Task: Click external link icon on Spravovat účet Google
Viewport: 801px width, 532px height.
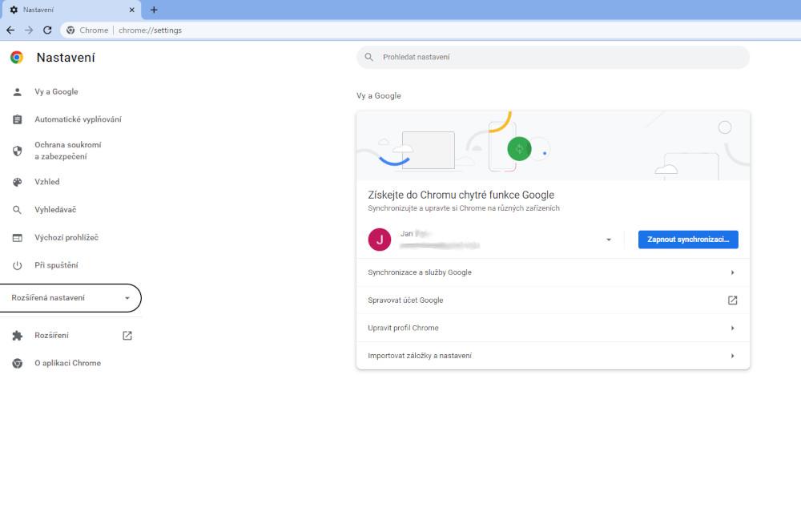Action: (x=733, y=300)
